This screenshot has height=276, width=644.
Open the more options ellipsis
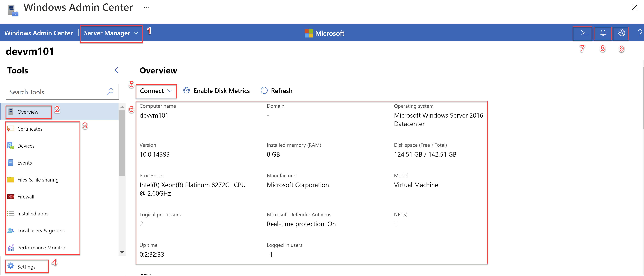click(146, 7)
